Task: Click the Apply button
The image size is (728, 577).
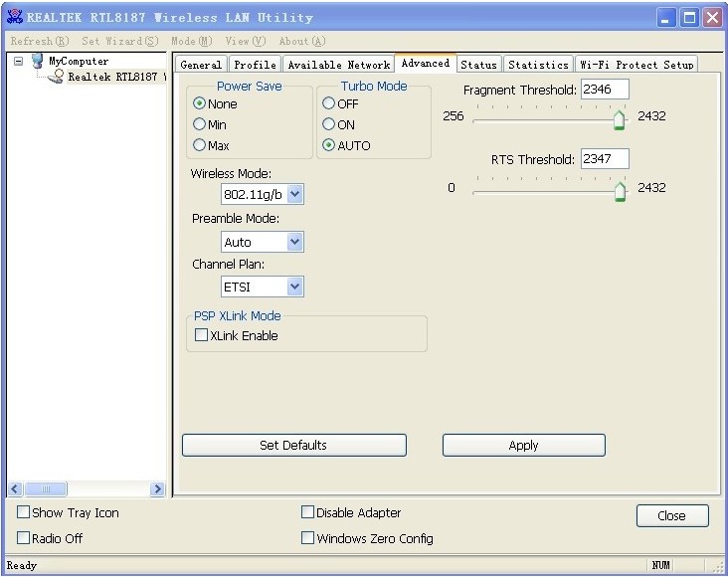Action: [524, 445]
